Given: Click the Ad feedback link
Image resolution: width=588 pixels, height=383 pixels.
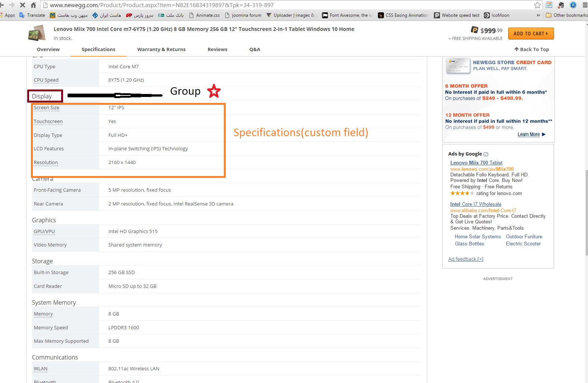Looking at the screenshot, I should tap(466, 259).
